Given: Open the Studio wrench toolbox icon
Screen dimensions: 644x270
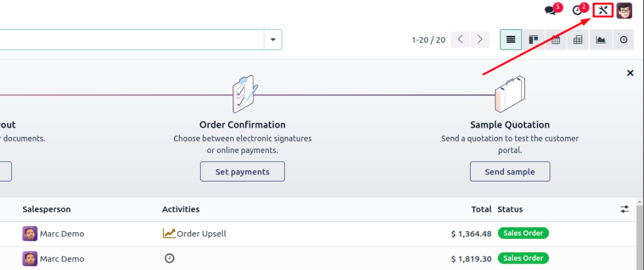Looking at the screenshot, I should (603, 11).
